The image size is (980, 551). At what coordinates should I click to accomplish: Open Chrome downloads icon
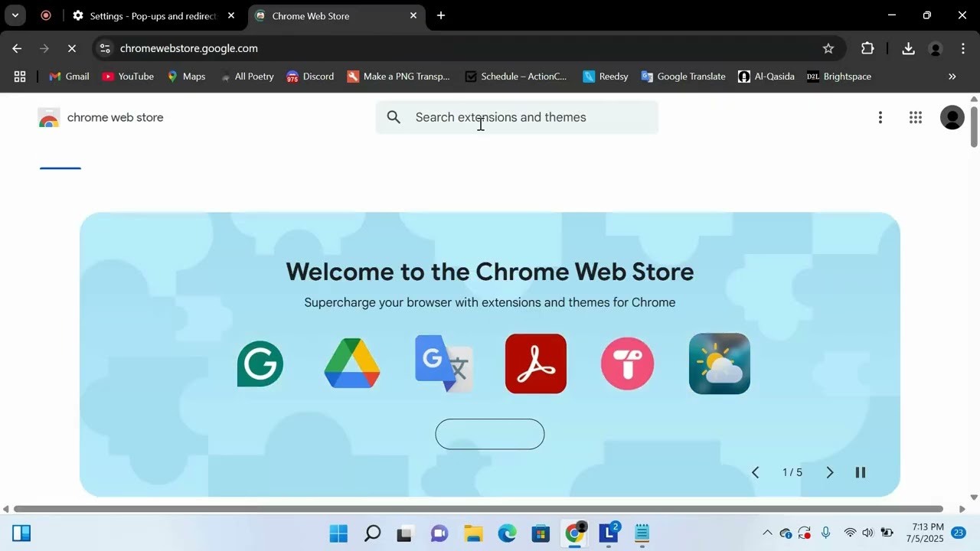pos(908,48)
